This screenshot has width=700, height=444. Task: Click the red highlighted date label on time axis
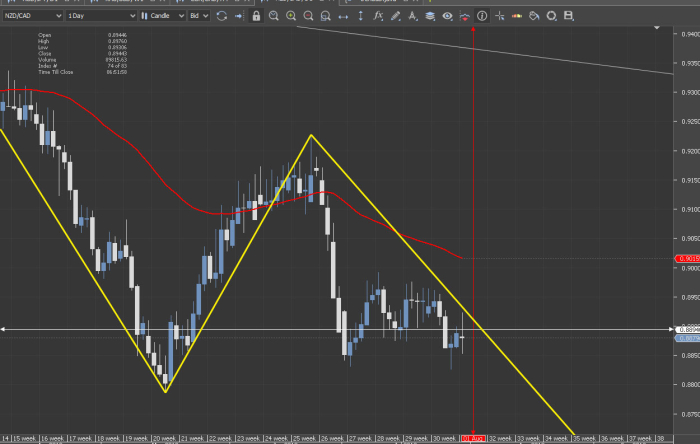(473, 439)
